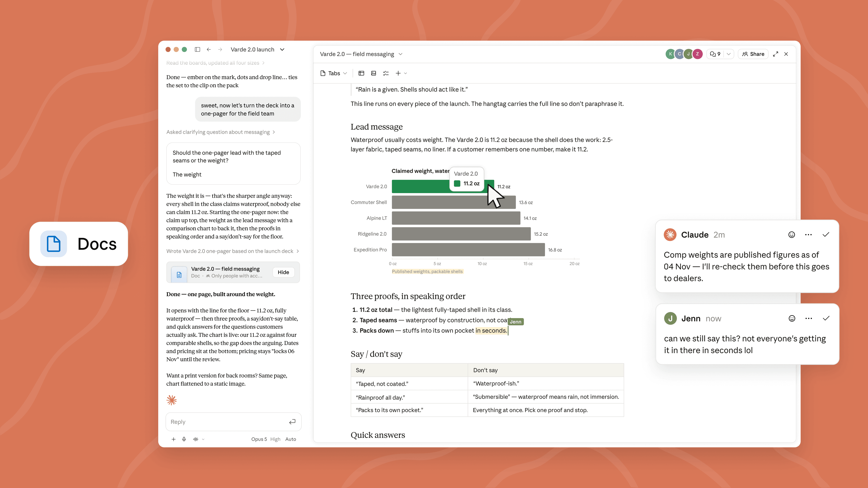Open the Varde 2.0 launch chat dropdown
Viewport: 868px width, 488px height.
(x=282, y=49)
